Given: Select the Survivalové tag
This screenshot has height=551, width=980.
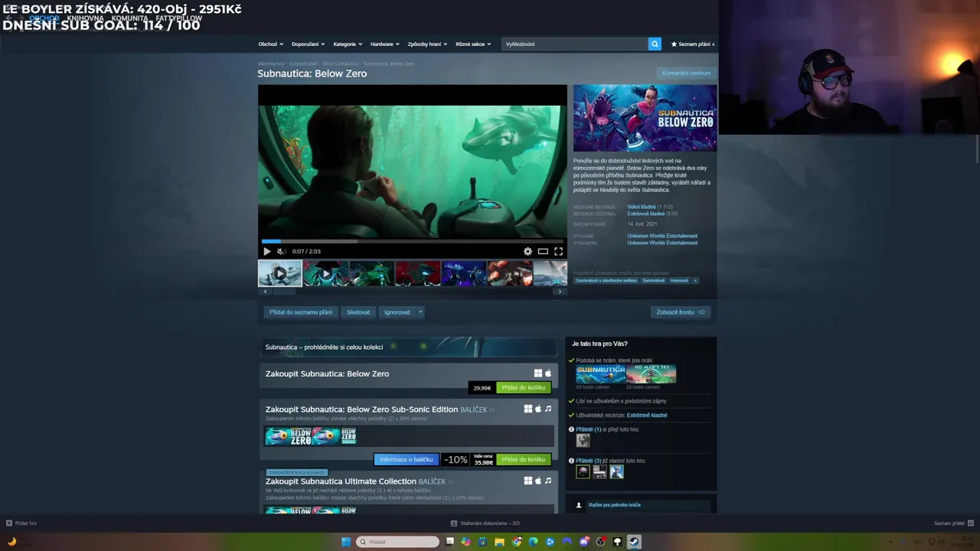Looking at the screenshot, I should tap(654, 281).
